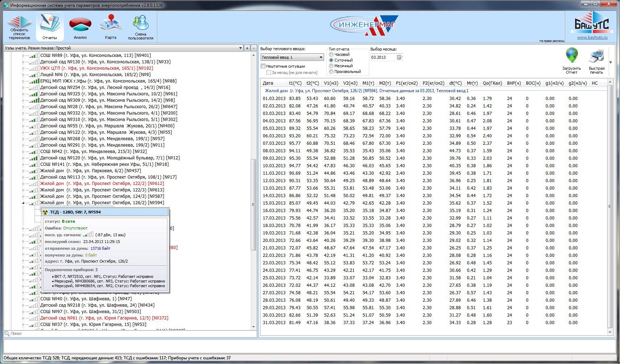Click the БашУТС logo
The height and width of the screenshot is (364, 620).
point(592,22)
